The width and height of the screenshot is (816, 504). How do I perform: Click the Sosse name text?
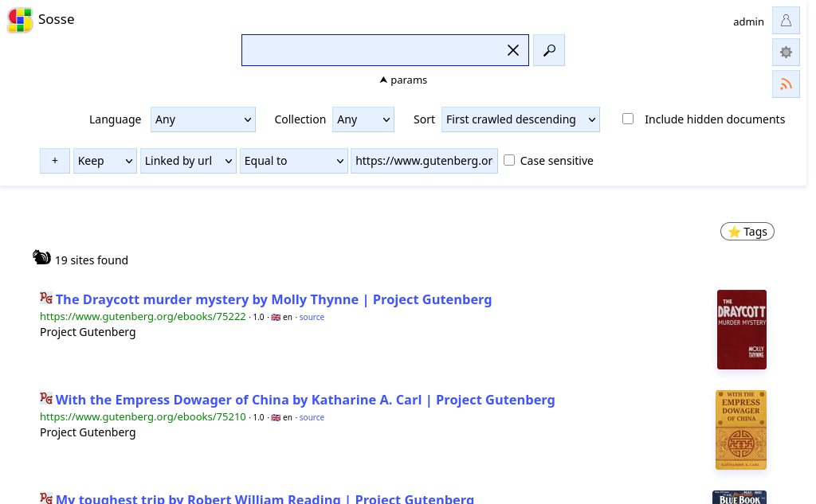click(57, 19)
